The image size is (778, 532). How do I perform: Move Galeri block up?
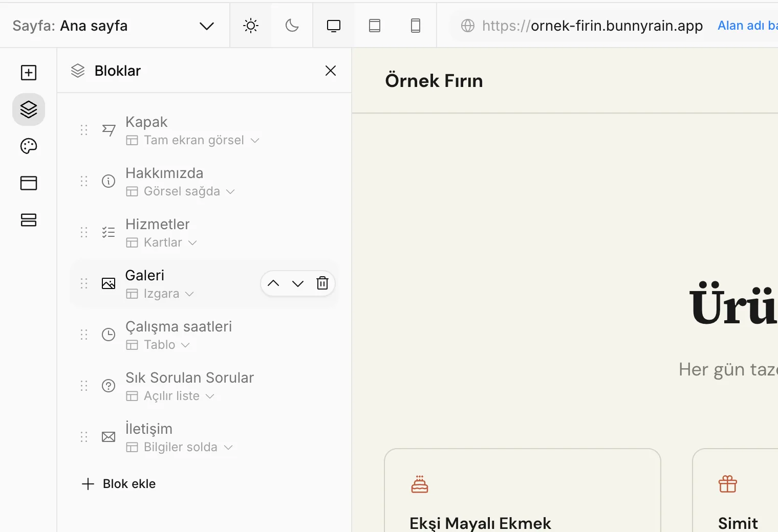coord(273,283)
